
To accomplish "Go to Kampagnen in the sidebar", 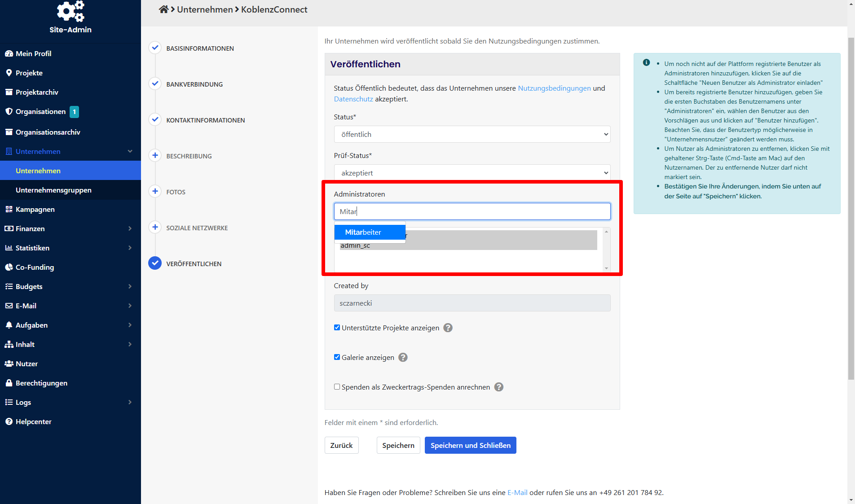I will [35, 209].
